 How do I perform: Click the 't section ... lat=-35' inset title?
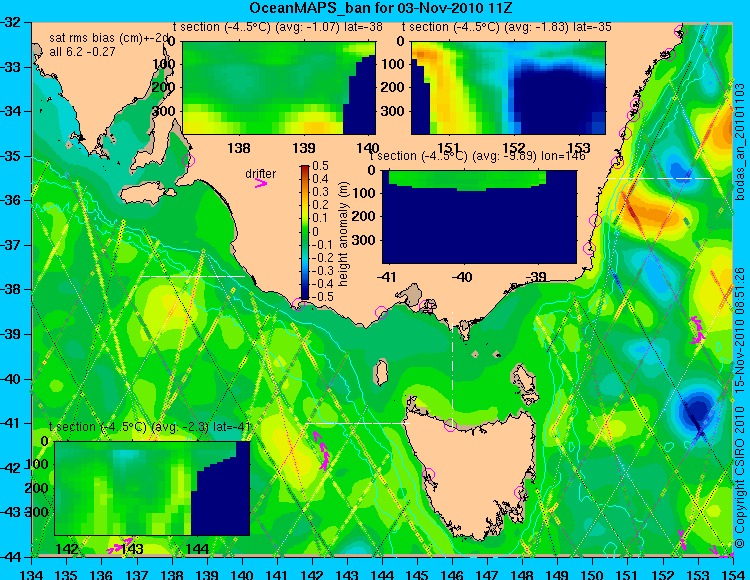tap(507, 27)
